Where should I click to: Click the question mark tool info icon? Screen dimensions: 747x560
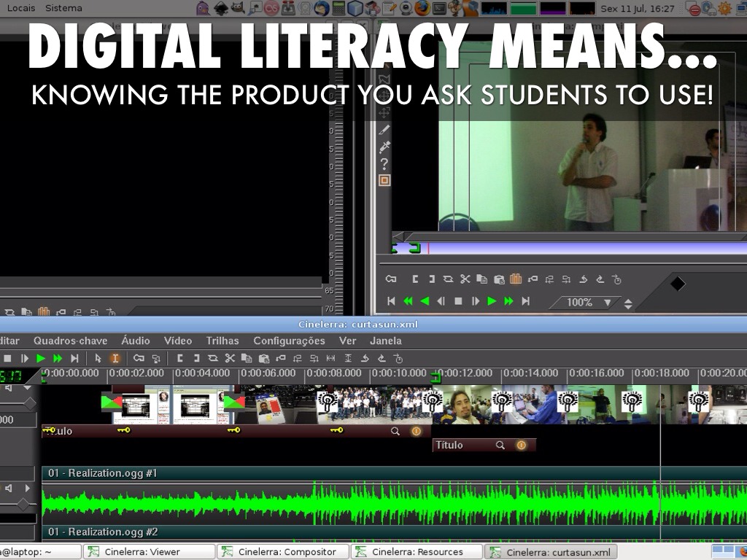[x=384, y=164]
